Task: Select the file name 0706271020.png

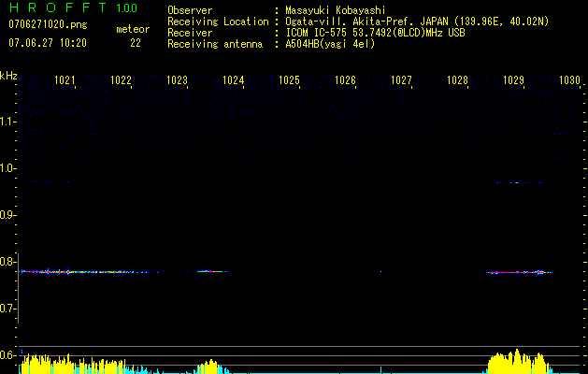Action: click(48, 25)
